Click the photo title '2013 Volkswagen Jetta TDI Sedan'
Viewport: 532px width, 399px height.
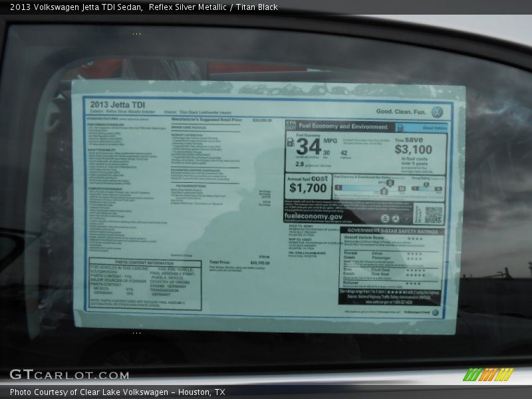click(x=76, y=7)
